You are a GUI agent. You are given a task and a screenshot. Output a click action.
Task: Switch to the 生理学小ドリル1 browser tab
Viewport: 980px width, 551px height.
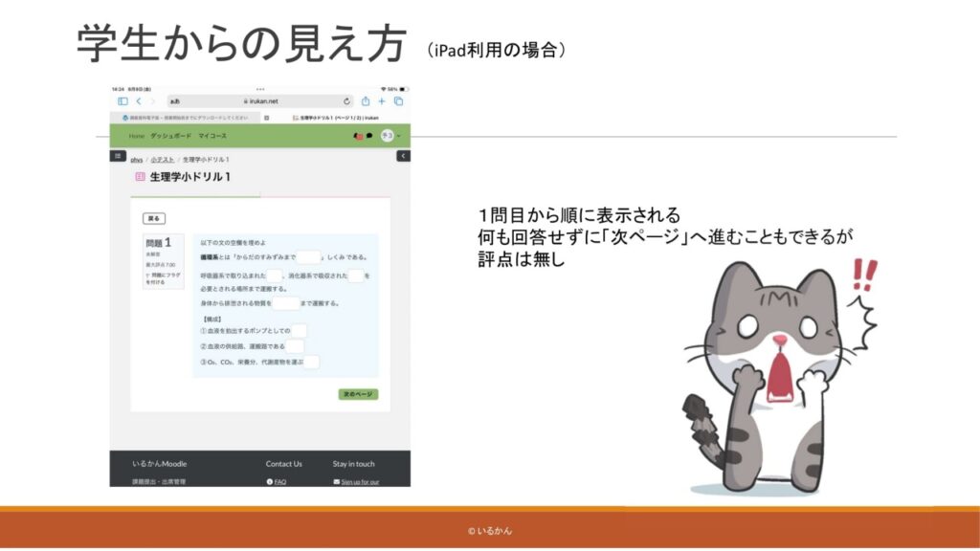(335, 118)
